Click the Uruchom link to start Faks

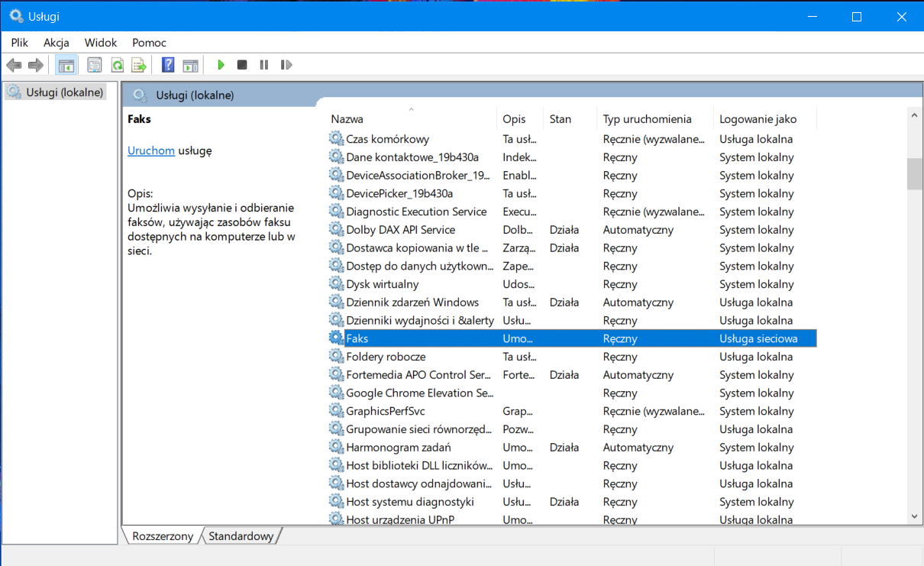151,150
